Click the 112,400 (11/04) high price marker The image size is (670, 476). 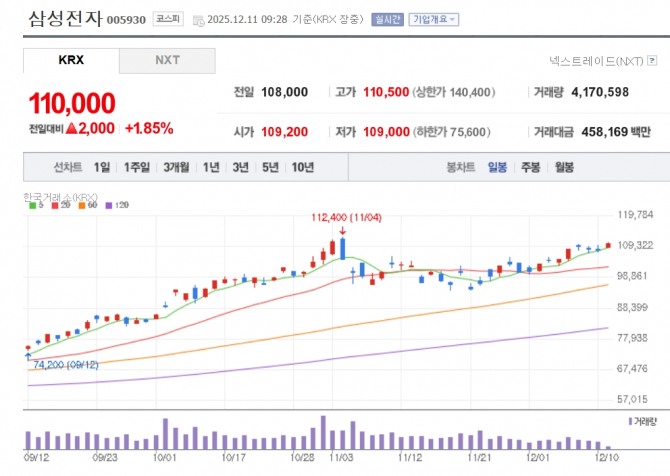[x=342, y=215]
